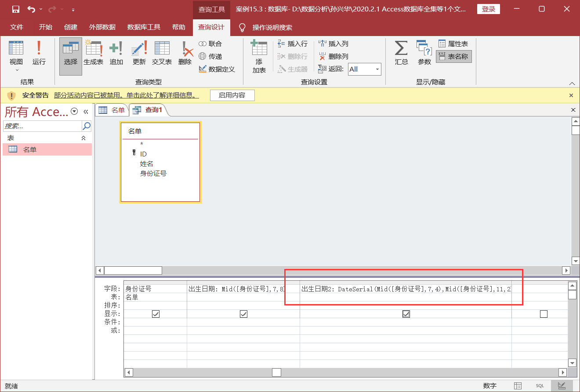Image resolution: width=580 pixels, height=392 pixels.
Task: Select 数据定义 query option
Action: 217,69
